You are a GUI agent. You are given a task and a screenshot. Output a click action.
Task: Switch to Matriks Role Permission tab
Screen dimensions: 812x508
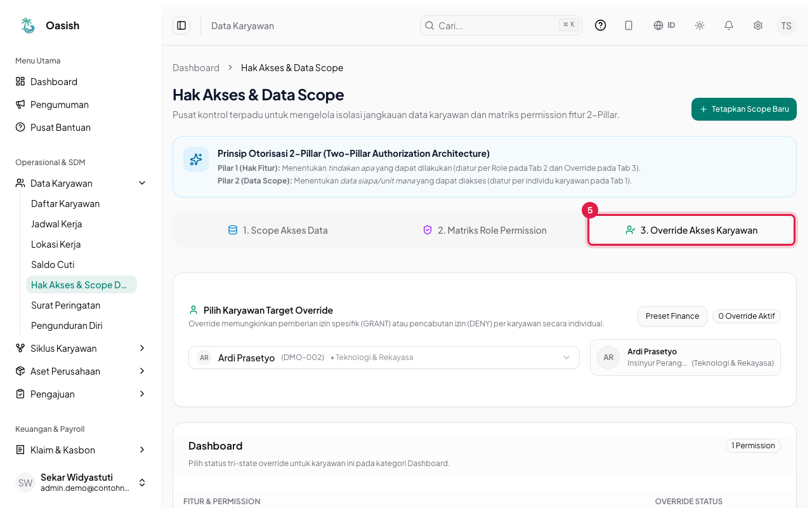point(485,230)
